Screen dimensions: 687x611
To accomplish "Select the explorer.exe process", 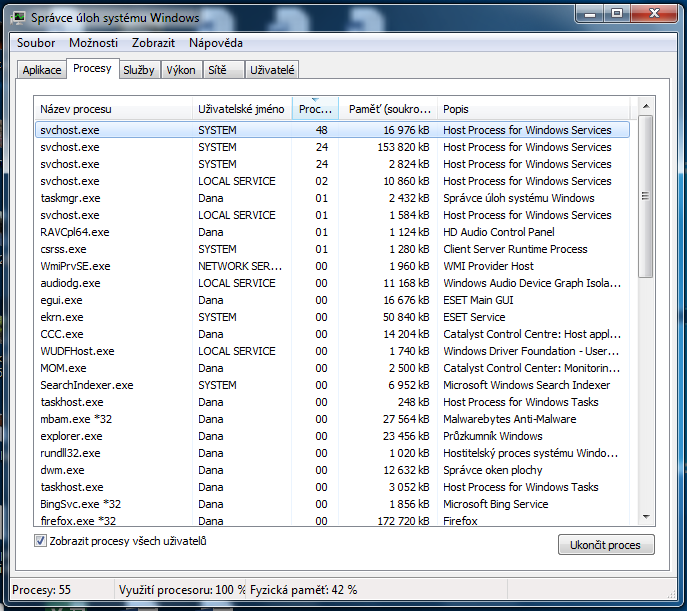I will (x=332, y=436).
